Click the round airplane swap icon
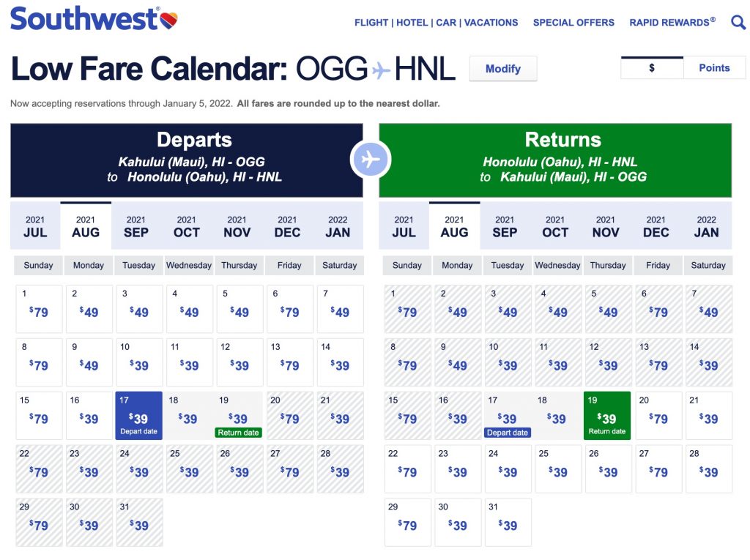Image resolution: width=750 pixels, height=560 pixels. click(371, 160)
